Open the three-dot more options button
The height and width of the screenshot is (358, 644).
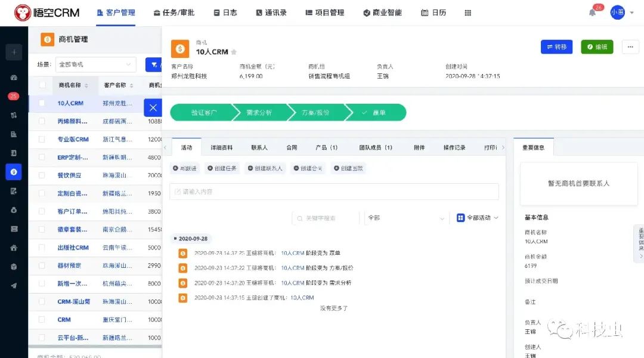coord(630,47)
